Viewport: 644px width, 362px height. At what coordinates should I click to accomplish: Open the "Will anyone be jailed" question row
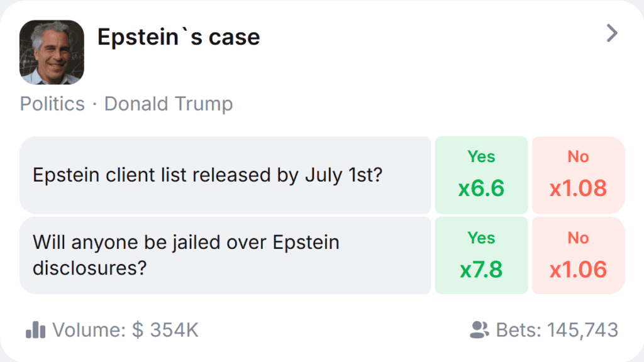click(x=186, y=255)
